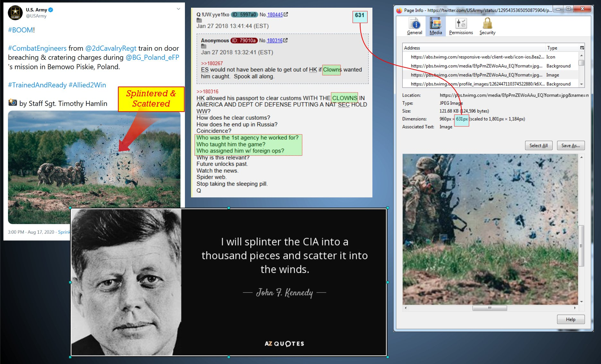Click the Address column header
601x364 pixels.
[474, 48]
